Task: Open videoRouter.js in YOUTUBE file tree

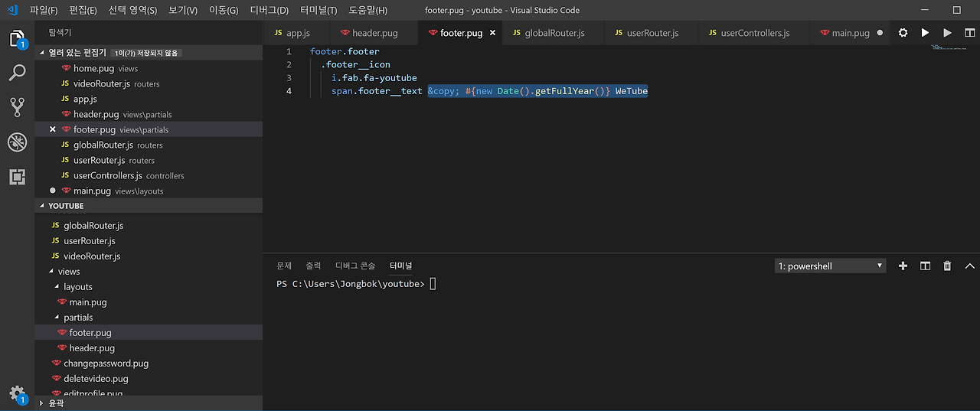Action: (x=149, y=256)
